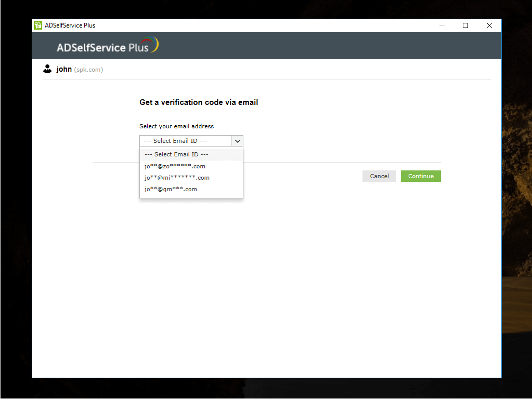532x399 pixels.
Task: Click the Cancel button
Action: pos(379,176)
